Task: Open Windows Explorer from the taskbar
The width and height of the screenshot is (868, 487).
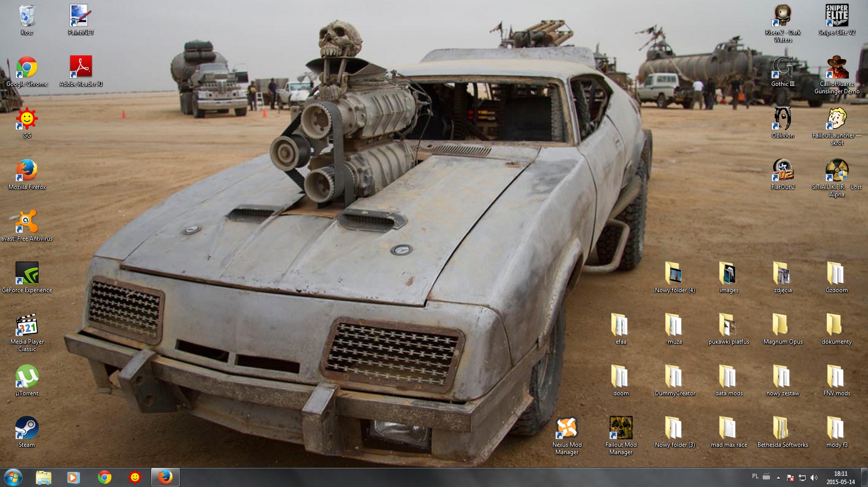Action: (43, 477)
